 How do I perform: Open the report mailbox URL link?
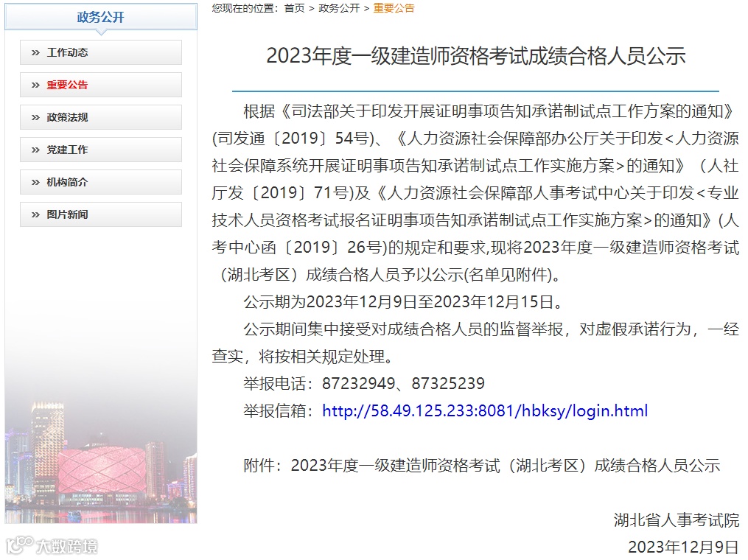point(485,410)
